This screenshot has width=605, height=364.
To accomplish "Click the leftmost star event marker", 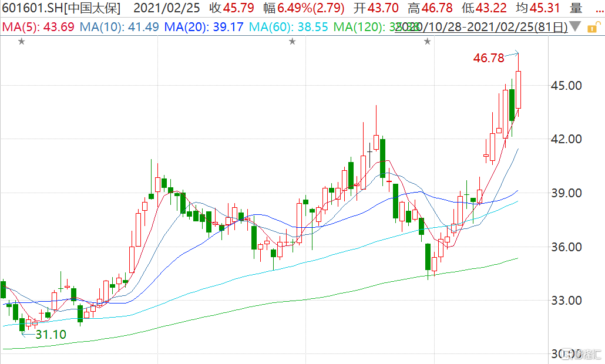I will point(22,41).
